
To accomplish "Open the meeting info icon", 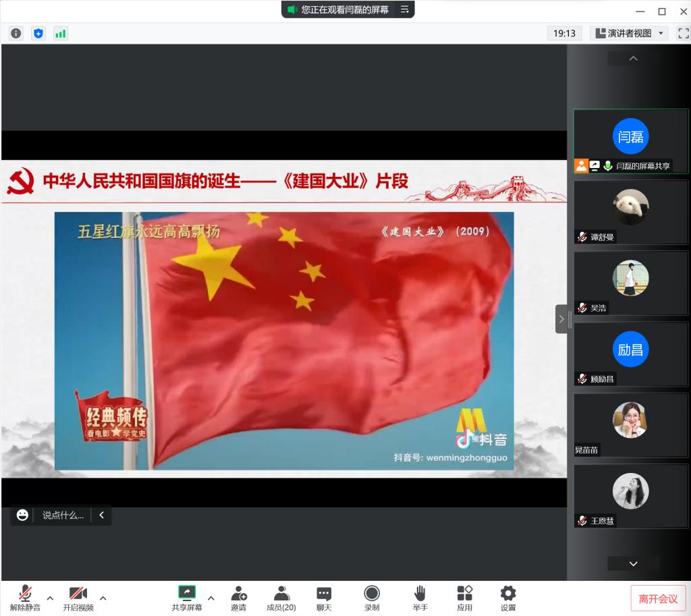I will click(16, 33).
